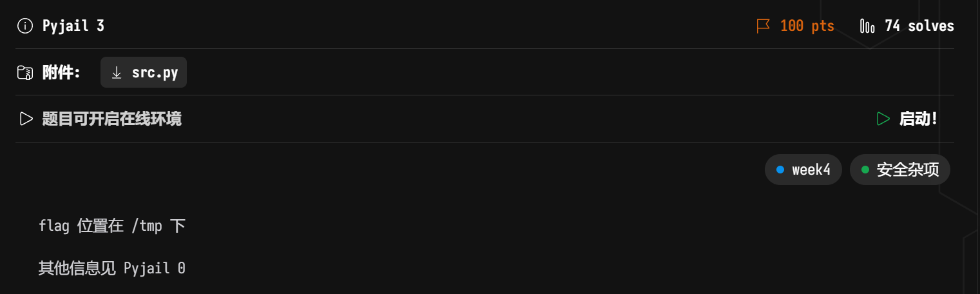Click the attachment folder icon
The image size is (980, 294).
[25, 72]
